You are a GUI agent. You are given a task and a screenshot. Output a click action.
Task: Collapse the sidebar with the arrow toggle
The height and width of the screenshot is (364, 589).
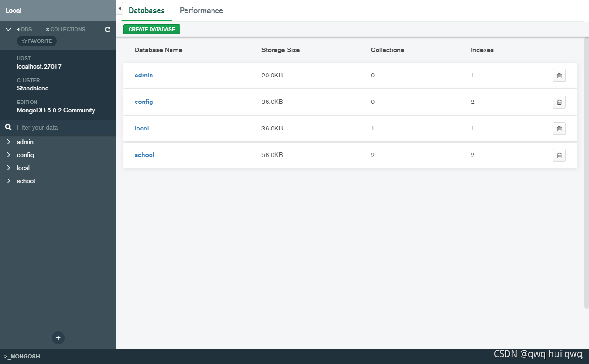120,9
